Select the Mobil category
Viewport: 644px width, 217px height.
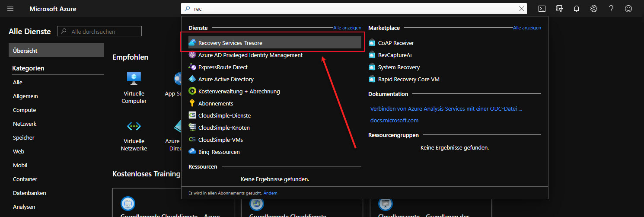pyautogui.click(x=20, y=165)
